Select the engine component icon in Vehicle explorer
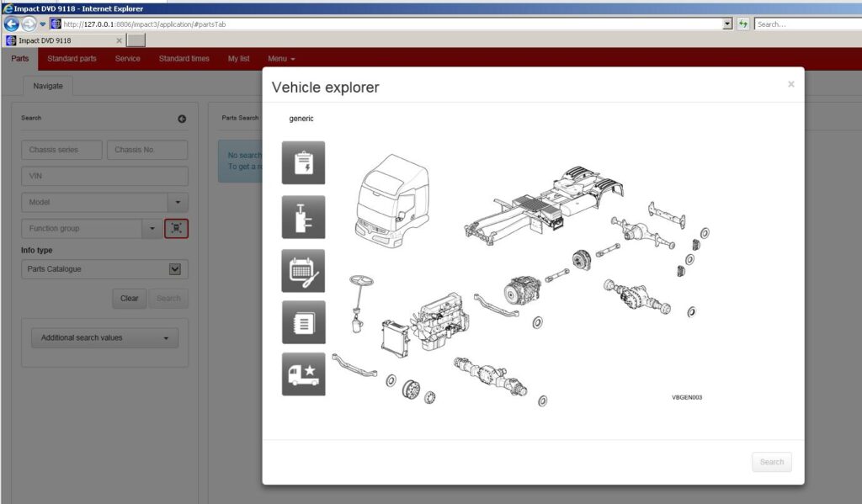This screenshot has width=862, height=504. point(303,216)
